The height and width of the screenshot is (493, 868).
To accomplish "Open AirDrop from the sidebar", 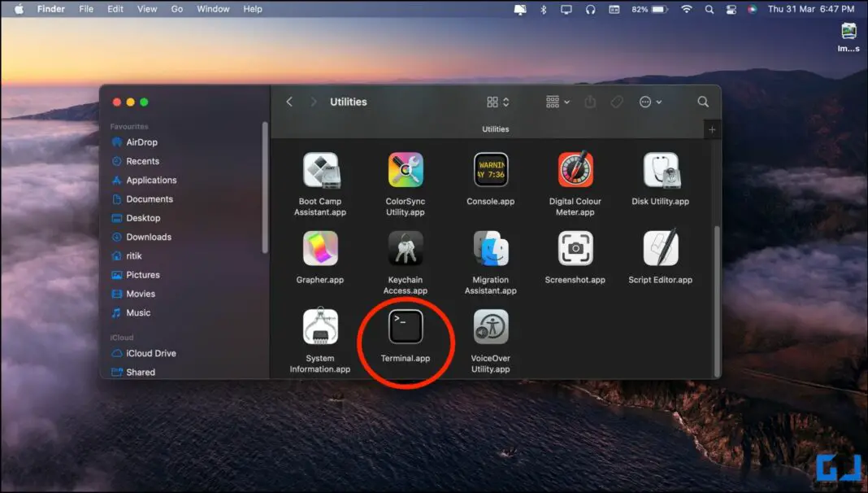I will [x=142, y=142].
